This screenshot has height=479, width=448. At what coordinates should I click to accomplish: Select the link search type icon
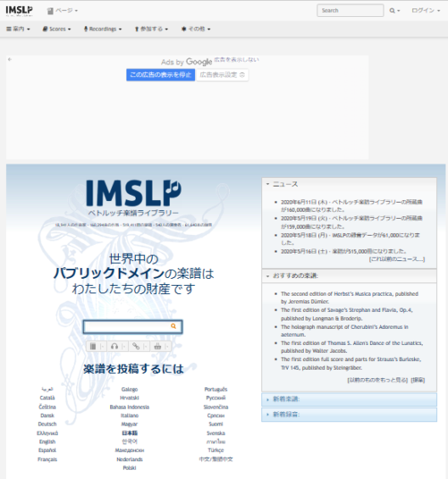click(136, 347)
